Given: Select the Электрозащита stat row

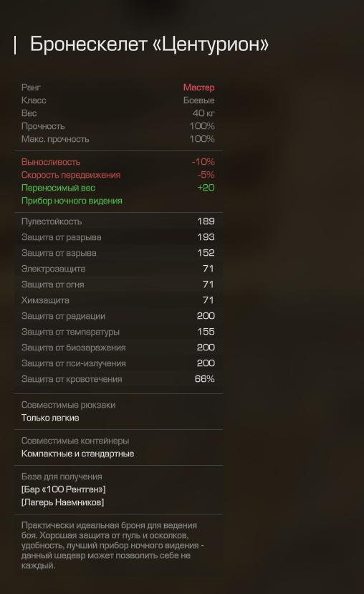Looking at the screenshot, I should click(118, 269).
